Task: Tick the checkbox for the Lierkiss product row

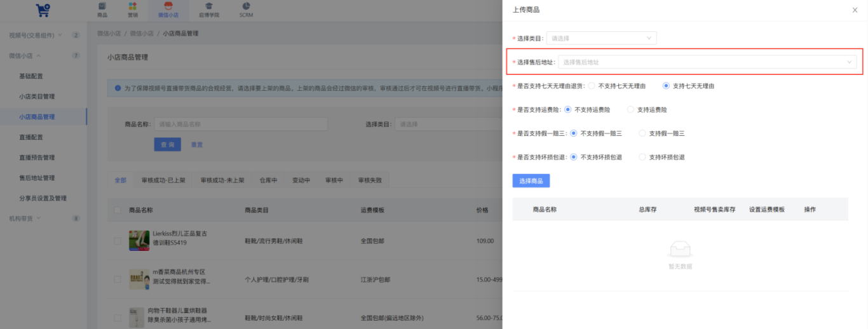Action: click(117, 241)
